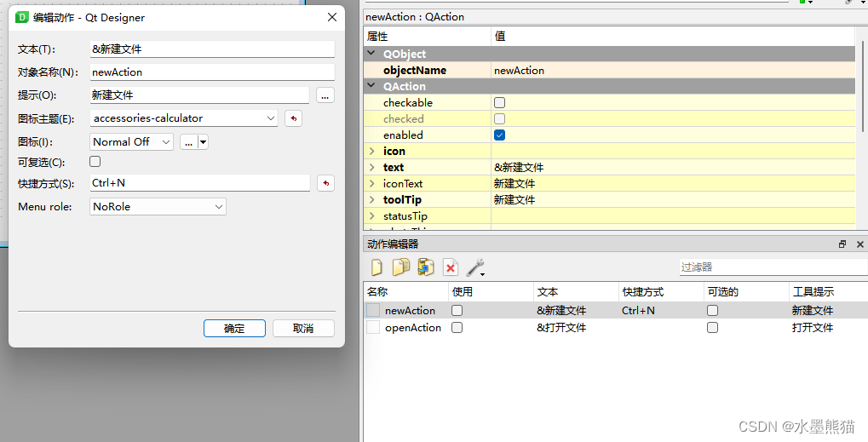Click the 工具提示 column header

(x=829, y=291)
